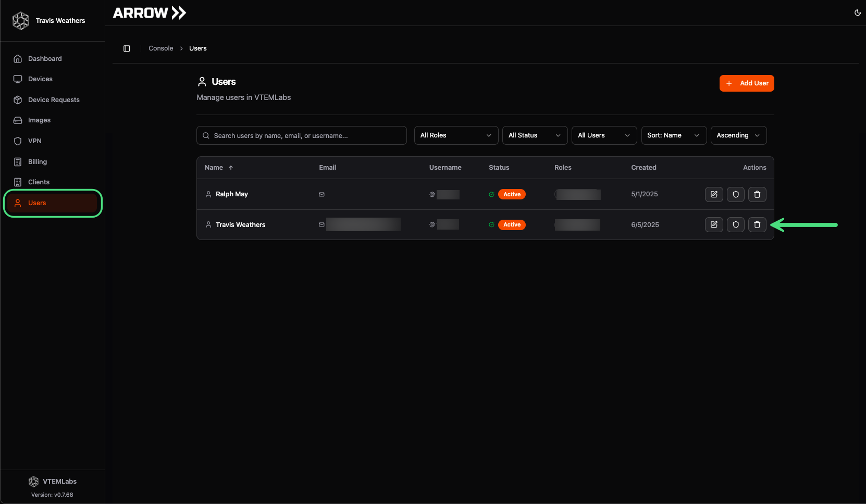Change the Sort: Name dropdown

coord(673,135)
